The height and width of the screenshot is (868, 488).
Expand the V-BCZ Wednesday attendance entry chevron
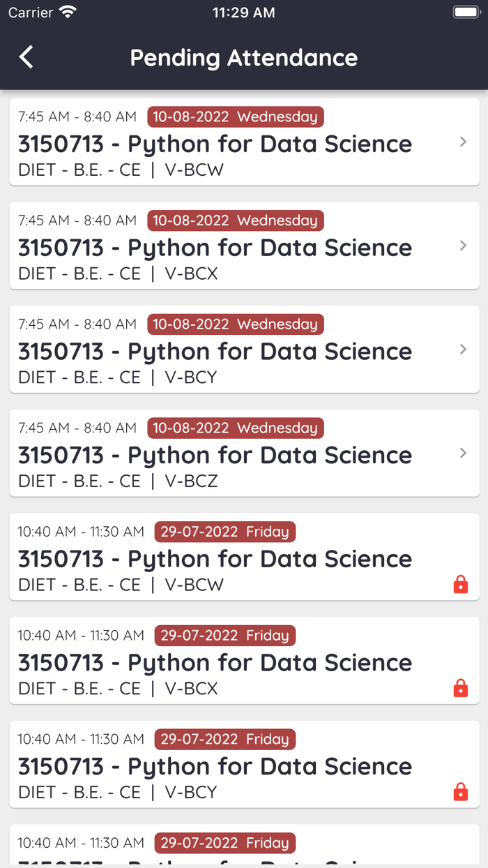coord(463,453)
